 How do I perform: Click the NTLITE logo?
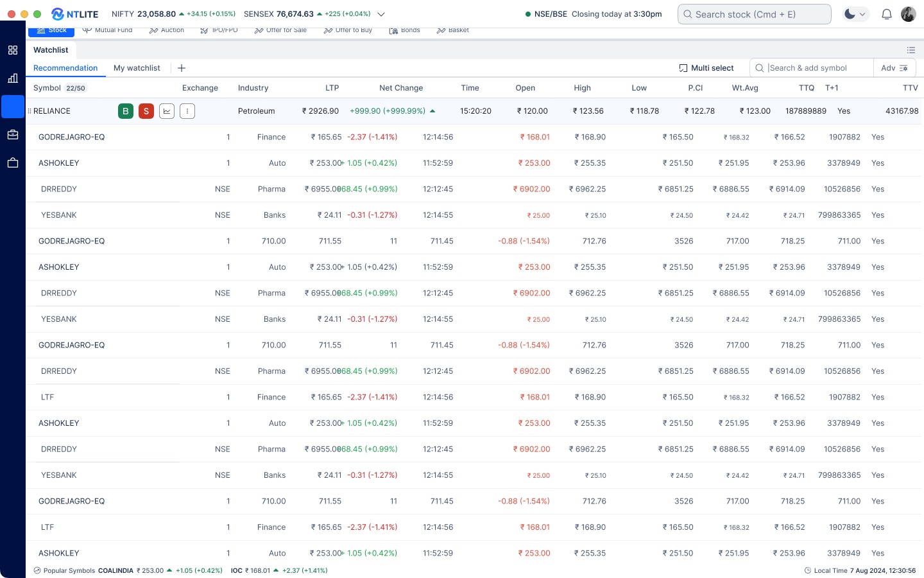pos(74,14)
